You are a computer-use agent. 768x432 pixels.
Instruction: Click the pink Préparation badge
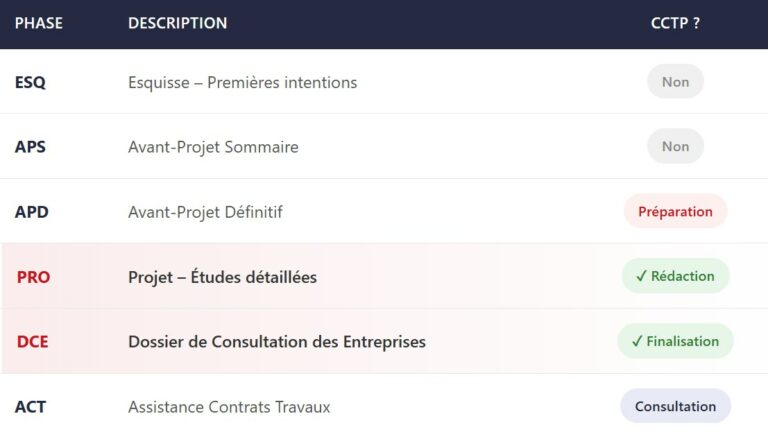675,212
